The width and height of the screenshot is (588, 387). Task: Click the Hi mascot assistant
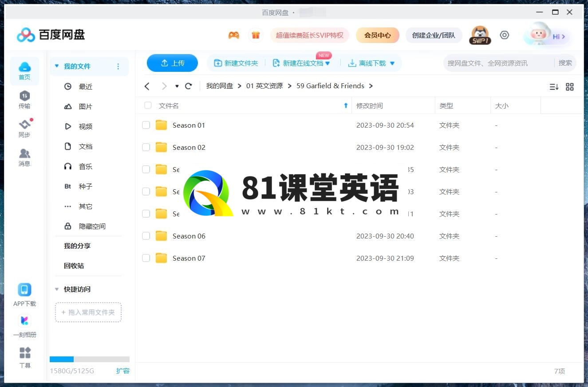(x=546, y=35)
